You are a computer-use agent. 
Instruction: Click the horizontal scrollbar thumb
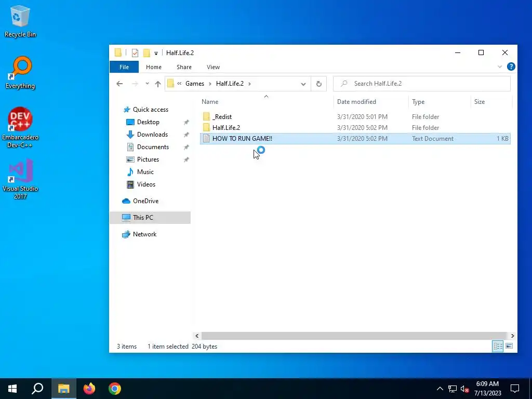tap(354, 336)
